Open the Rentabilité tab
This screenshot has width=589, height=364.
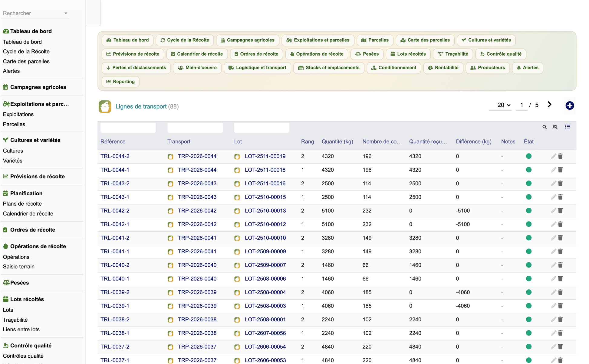pyautogui.click(x=443, y=68)
